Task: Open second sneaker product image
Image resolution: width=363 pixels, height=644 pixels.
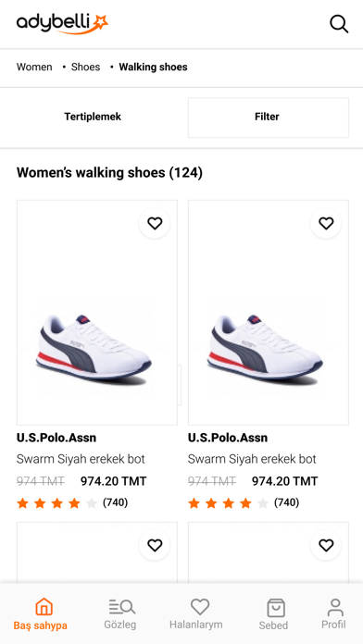Action: click(x=269, y=313)
